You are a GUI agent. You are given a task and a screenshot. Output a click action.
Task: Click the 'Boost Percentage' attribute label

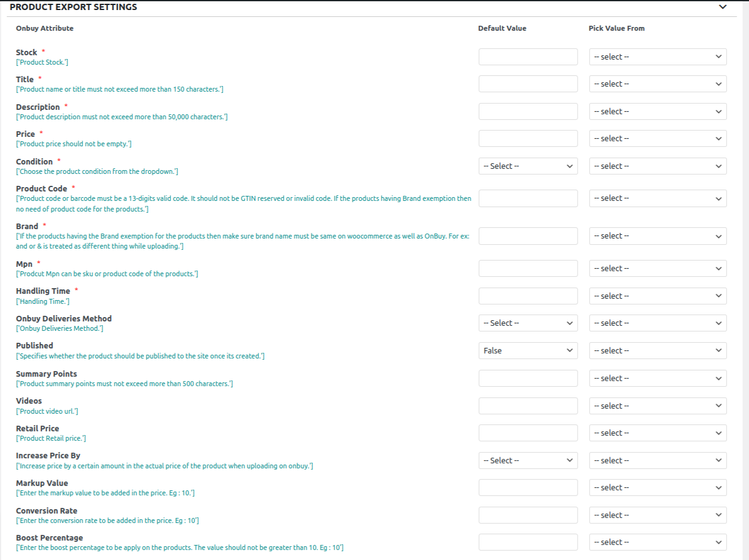point(49,537)
